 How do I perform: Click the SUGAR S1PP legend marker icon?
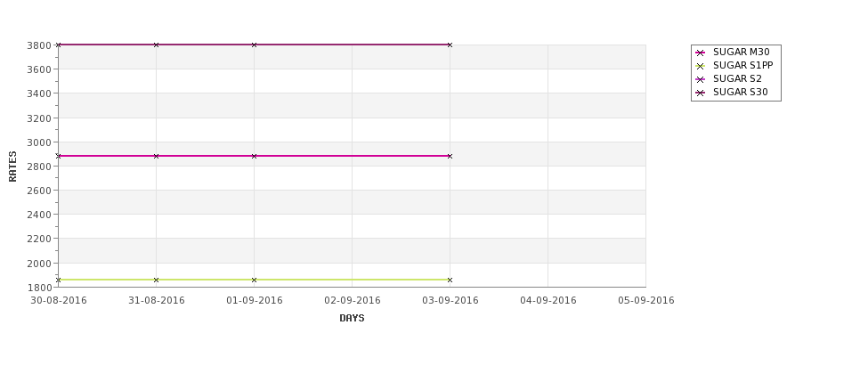pos(701,66)
